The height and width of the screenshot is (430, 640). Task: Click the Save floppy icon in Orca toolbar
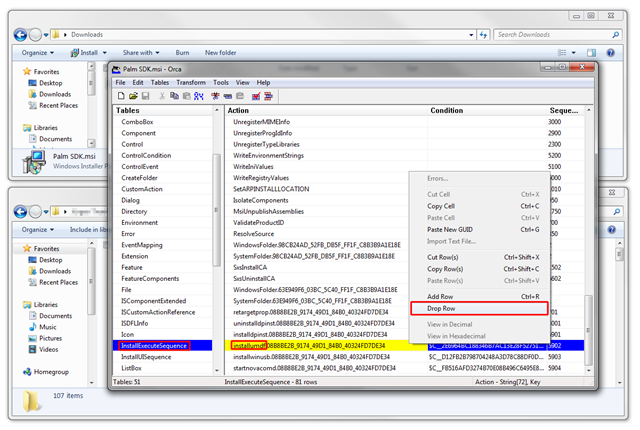(x=145, y=96)
